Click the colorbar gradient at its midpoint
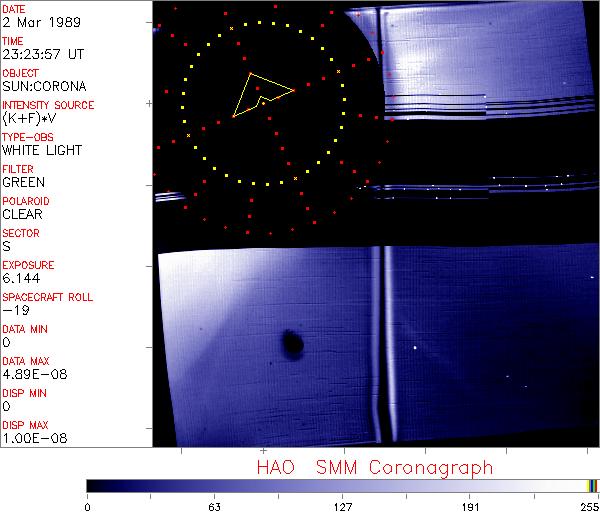The image size is (600, 512). click(x=342, y=485)
